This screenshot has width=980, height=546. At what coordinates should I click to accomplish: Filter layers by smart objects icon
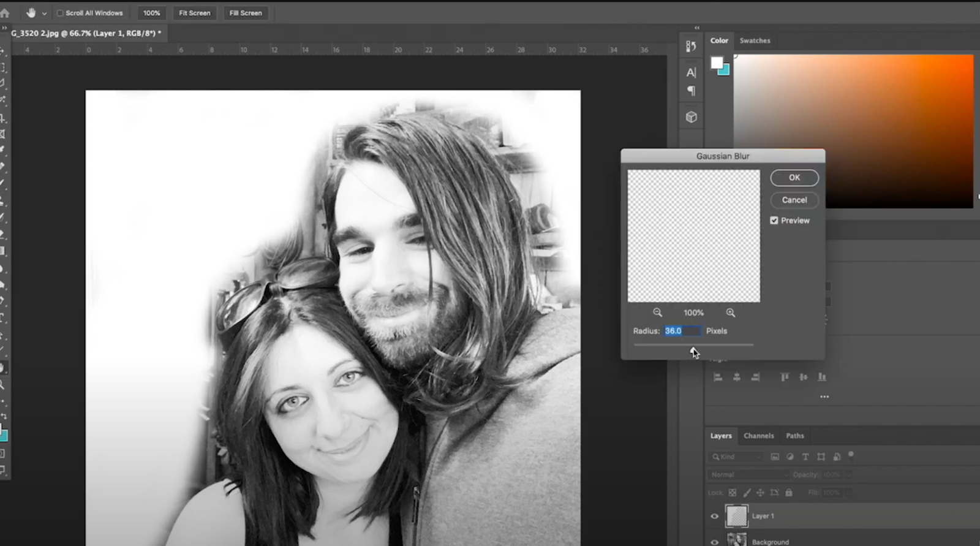click(836, 457)
